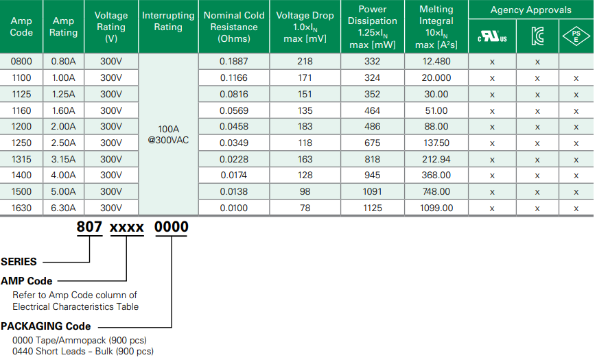Select the 0.1887 ohms resistance value
This screenshot has height=364, width=597.
click(234, 62)
